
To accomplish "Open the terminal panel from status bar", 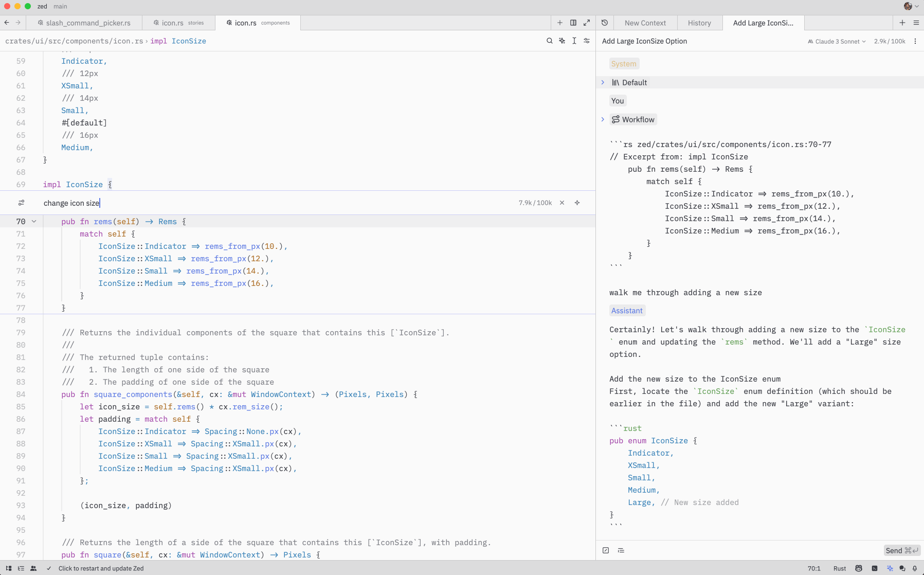I will [875, 568].
